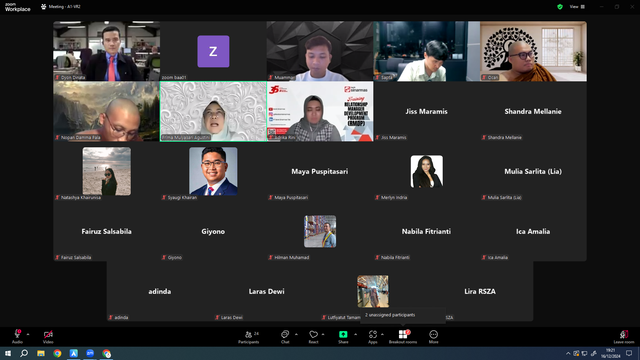Click Lutfiyatut Tamam's profile photo
The image size is (640, 360).
[373, 291]
